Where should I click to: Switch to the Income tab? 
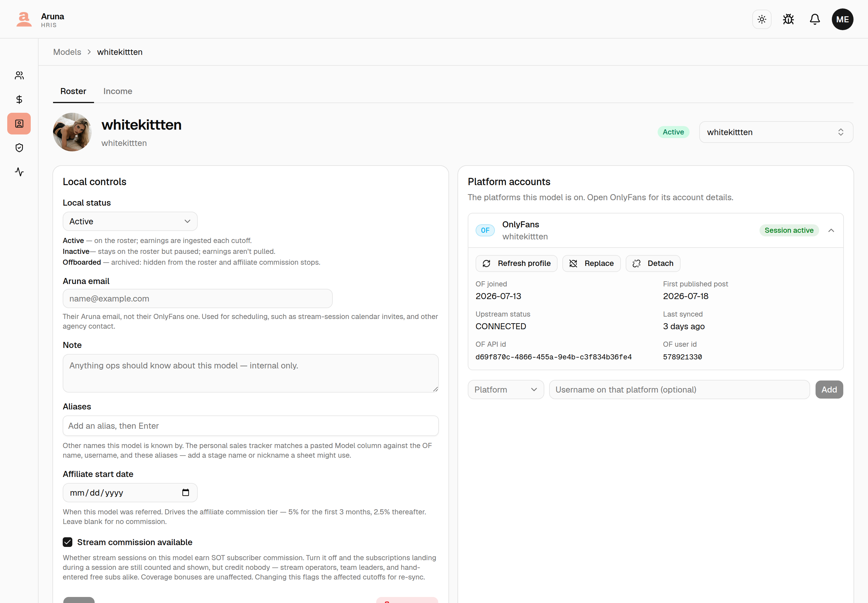[x=118, y=91]
